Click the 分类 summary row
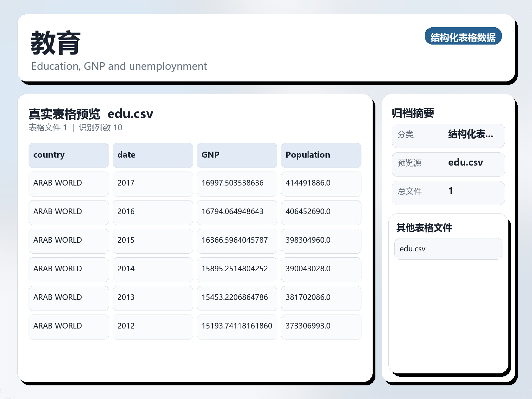 pyautogui.click(x=448, y=135)
